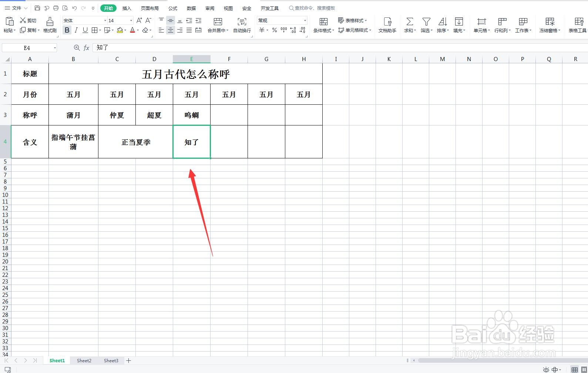Click the increase indent icon
This screenshot has width=588, height=373.
click(x=198, y=20)
